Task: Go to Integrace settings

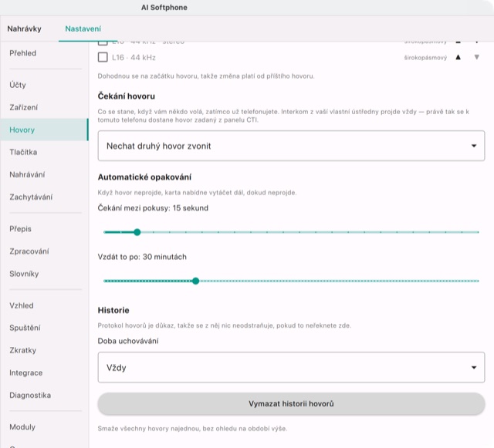Action: pos(44,372)
